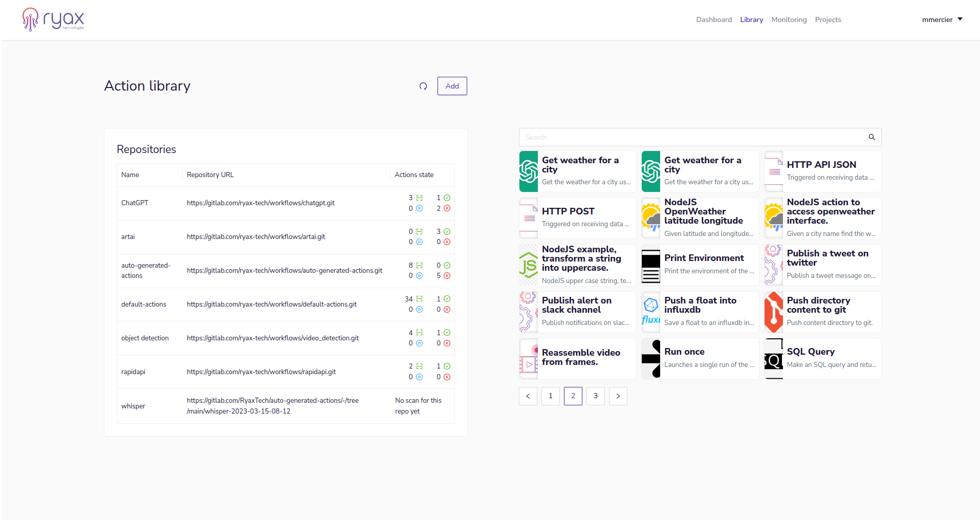Click the default-actions repository URL
This screenshot has height=520, width=980.
point(272,305)
